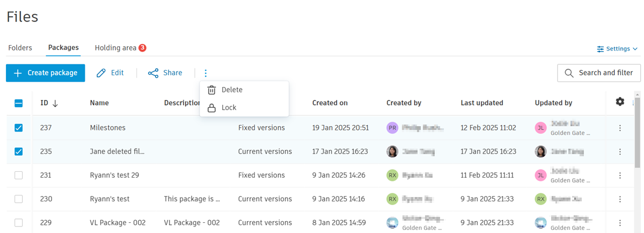
Task: Click the Create package button
Action: point(46,73)
